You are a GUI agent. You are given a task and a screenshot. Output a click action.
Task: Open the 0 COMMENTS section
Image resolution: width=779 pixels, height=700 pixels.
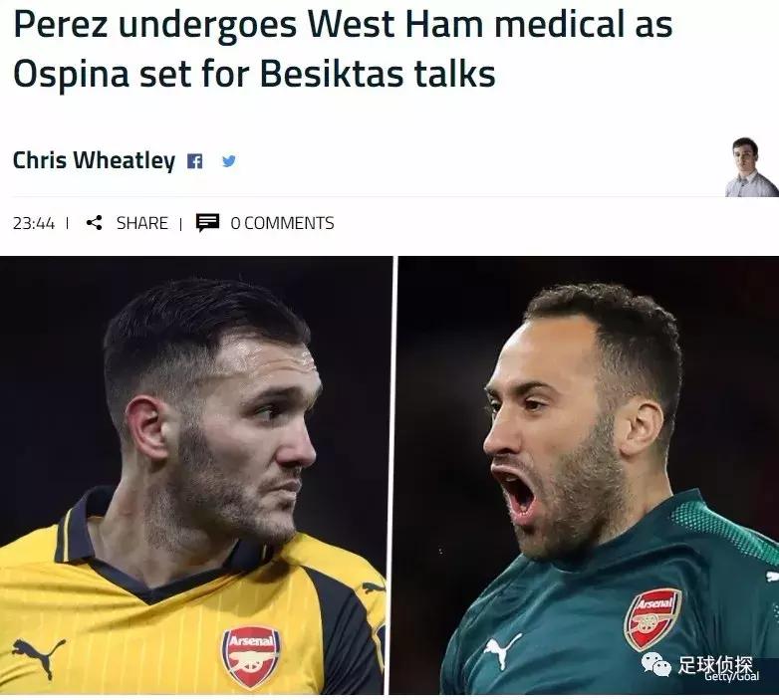tap(282, 223)
